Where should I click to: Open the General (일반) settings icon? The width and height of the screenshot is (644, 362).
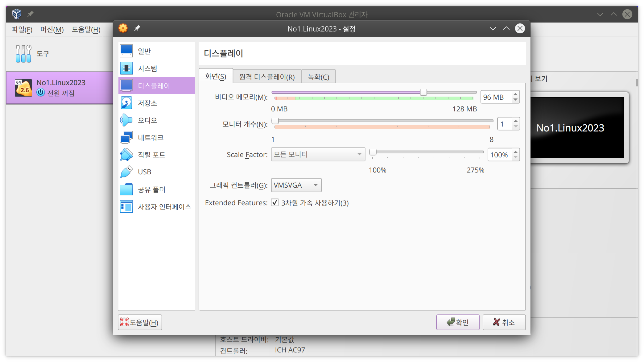coord(126,51)
